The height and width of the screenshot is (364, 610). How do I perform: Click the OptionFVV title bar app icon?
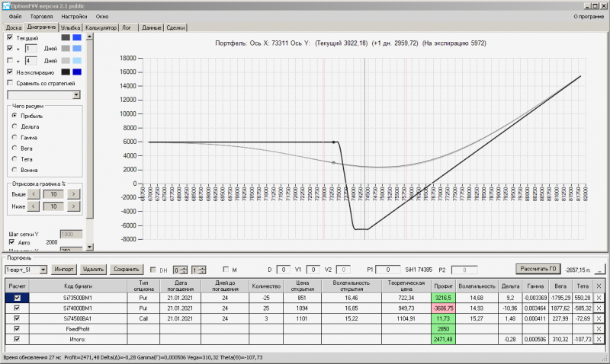coord(6,6)
